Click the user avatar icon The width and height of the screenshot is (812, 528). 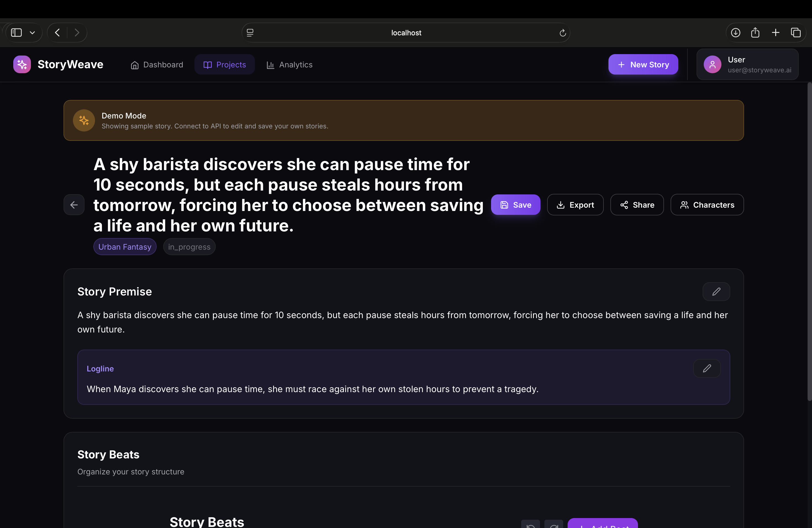pyautogui.click(x=712, y=64)
